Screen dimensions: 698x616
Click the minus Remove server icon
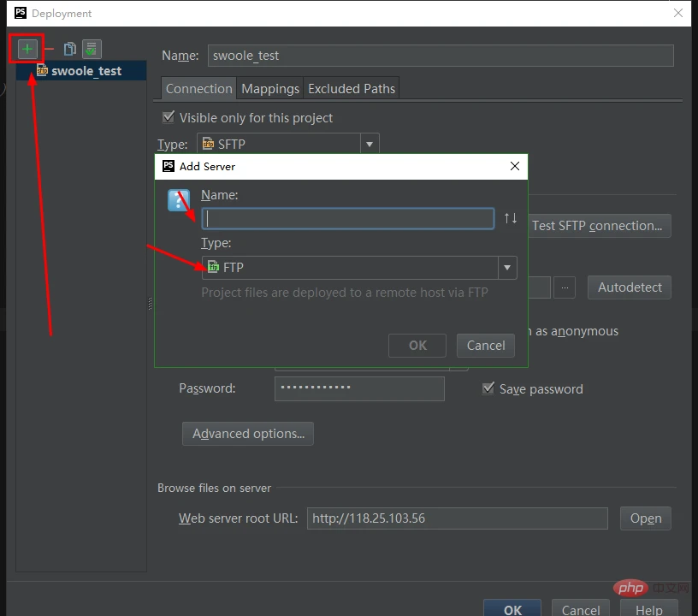[50, 49]
